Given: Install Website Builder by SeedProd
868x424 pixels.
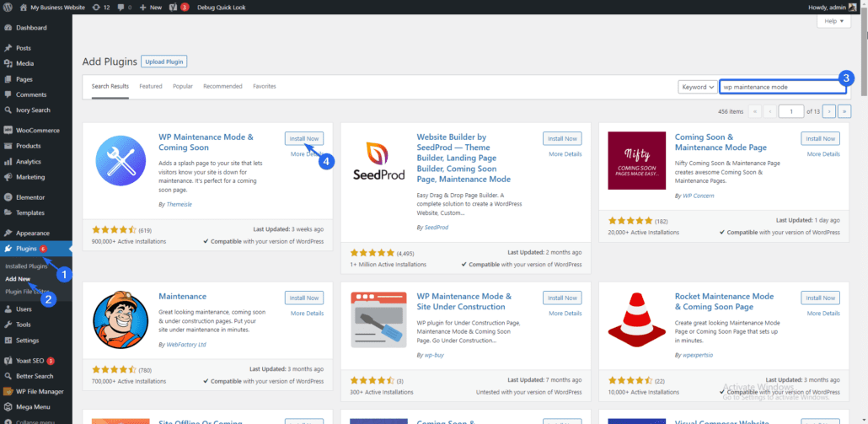Looking at the screenshot, I should pyautogui.click(x=562, y=138).
